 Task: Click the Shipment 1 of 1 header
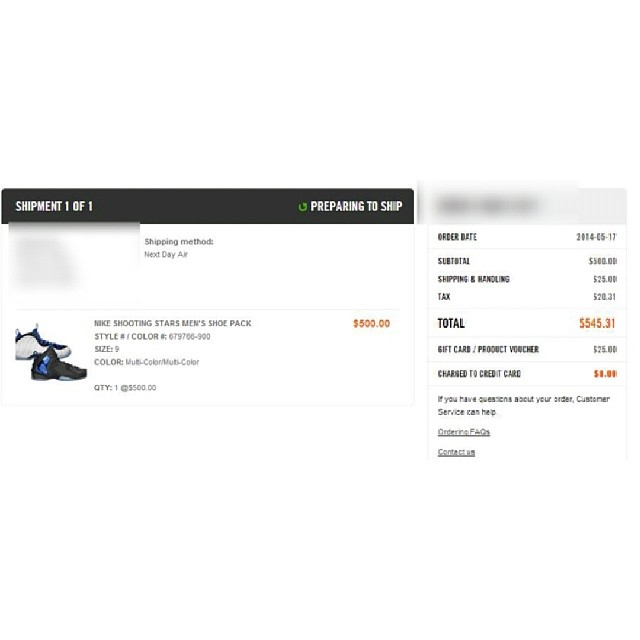click(x=54, y=206)
